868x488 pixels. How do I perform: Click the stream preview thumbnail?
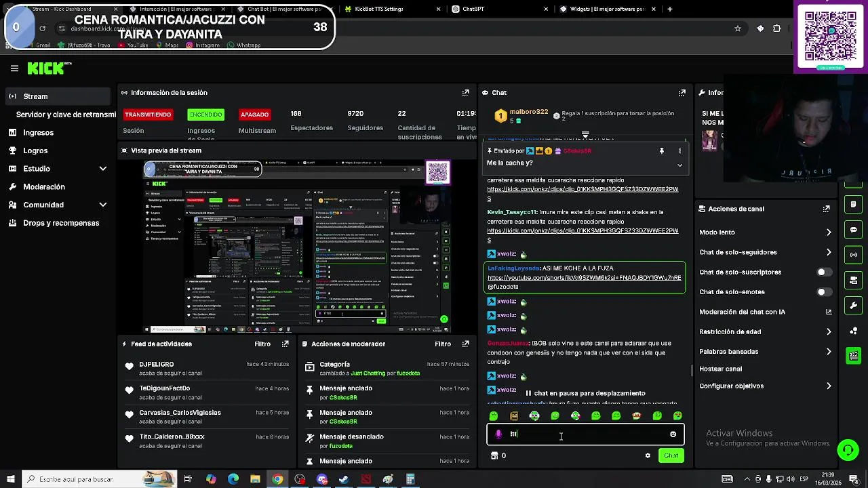298,247
